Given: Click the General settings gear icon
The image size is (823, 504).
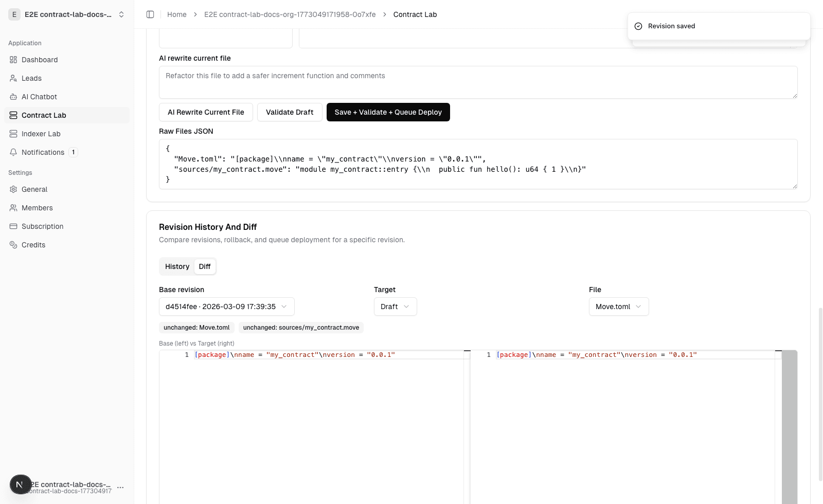Looking at the screenshot, I should pos(13,189).
